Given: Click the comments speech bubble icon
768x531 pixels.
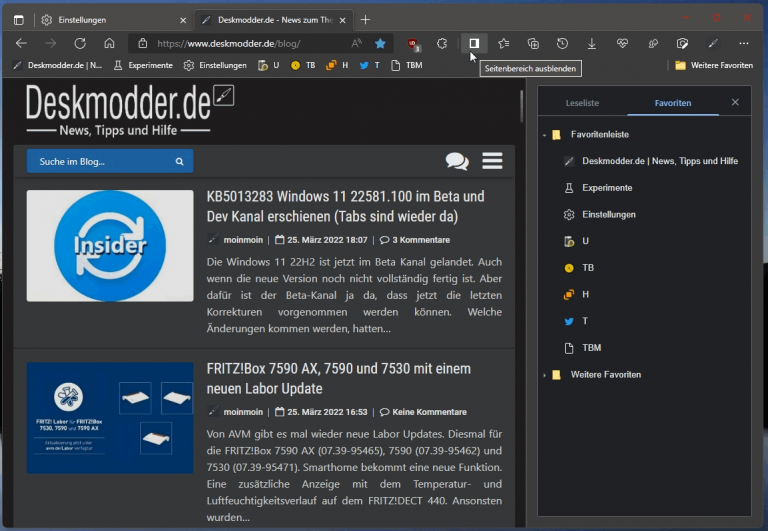Looking at the screenshot, I should [x=457, y=161].
